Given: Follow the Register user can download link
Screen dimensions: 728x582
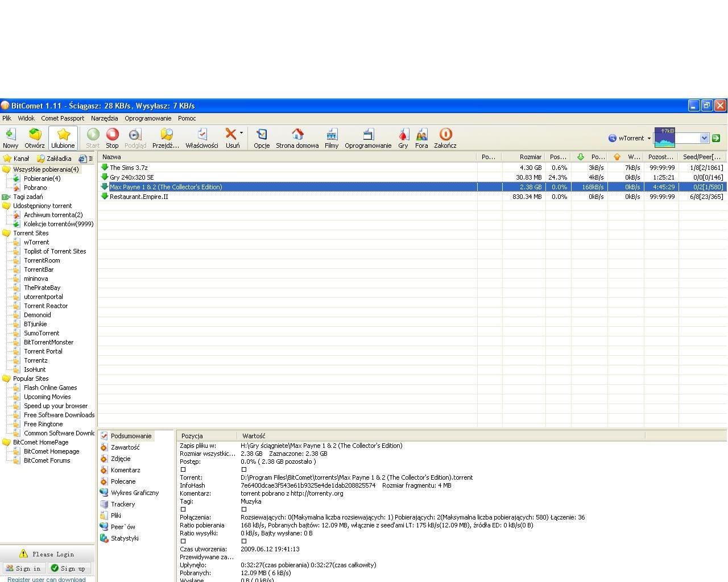Looking at the screenshot, I should pos(46,579).
